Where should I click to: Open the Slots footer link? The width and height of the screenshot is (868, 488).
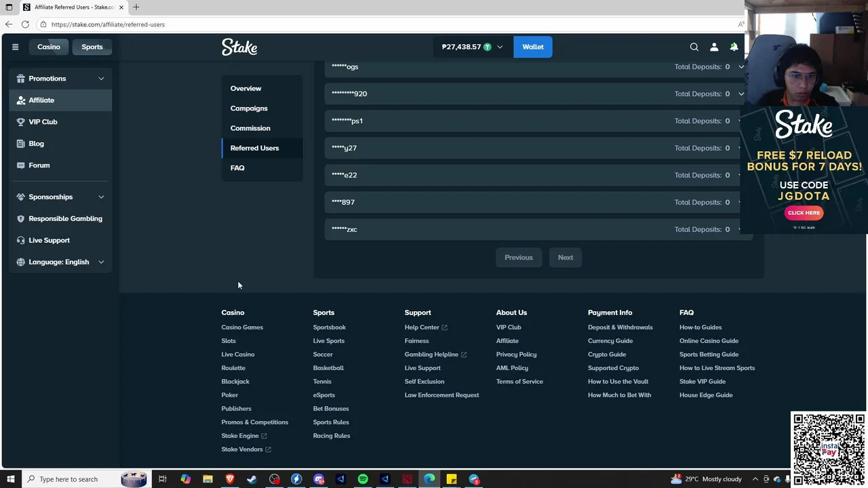[x=229, y=341]
